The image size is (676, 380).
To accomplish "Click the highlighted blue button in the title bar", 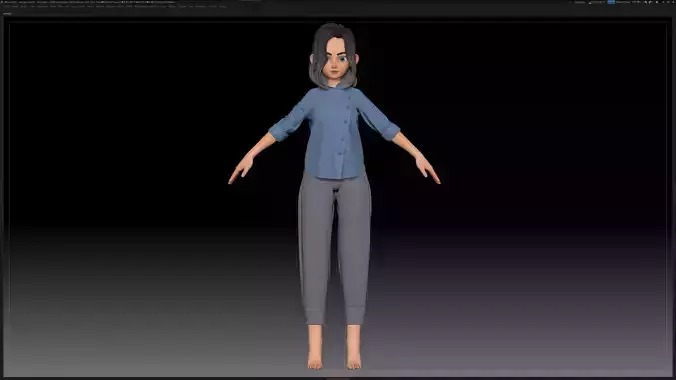I will click(x=611, y=2).
